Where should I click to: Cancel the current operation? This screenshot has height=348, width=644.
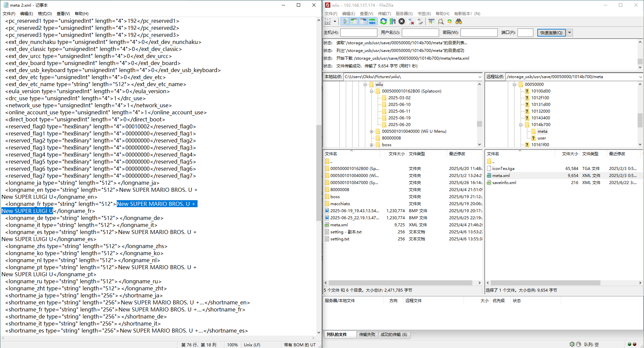[401, 21]
